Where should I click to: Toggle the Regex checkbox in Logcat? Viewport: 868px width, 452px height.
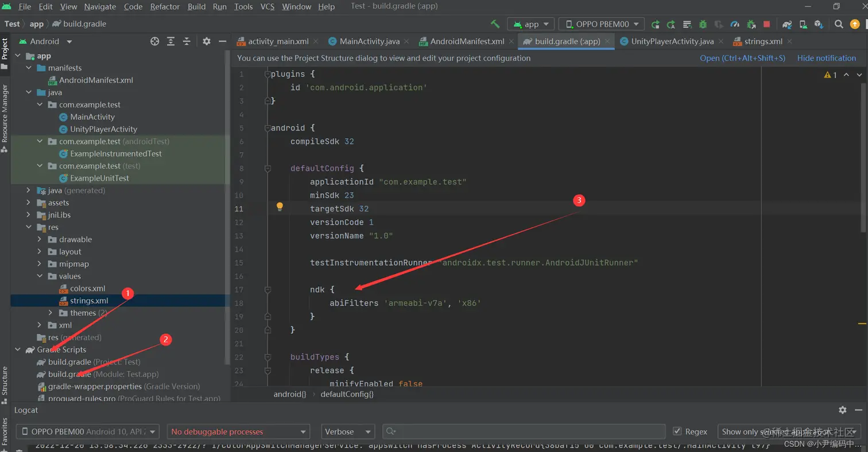[x=677, y=431]
